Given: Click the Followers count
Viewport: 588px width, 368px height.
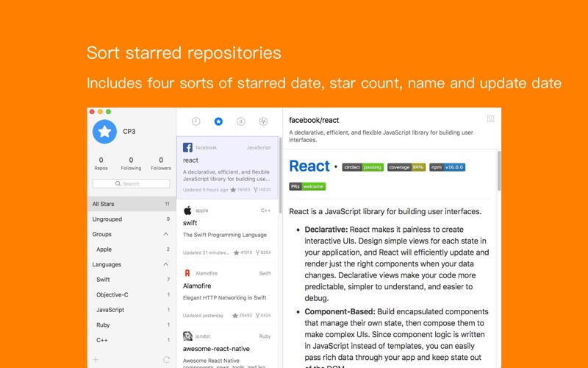Looking at the screenshot, I should (161, 163).
